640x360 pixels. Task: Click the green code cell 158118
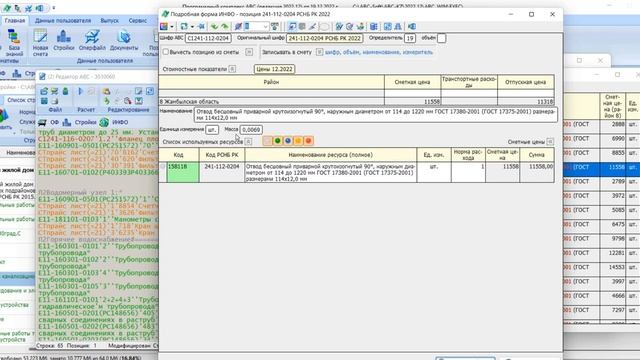tap(183, 172)
